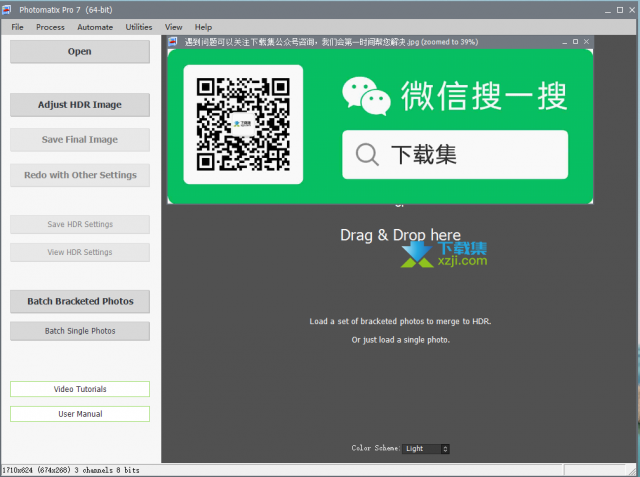Image resolution: width=640 pixels, height=477 pixels.
Task: Click the image window's document icon
Action: tap(173, 42)
